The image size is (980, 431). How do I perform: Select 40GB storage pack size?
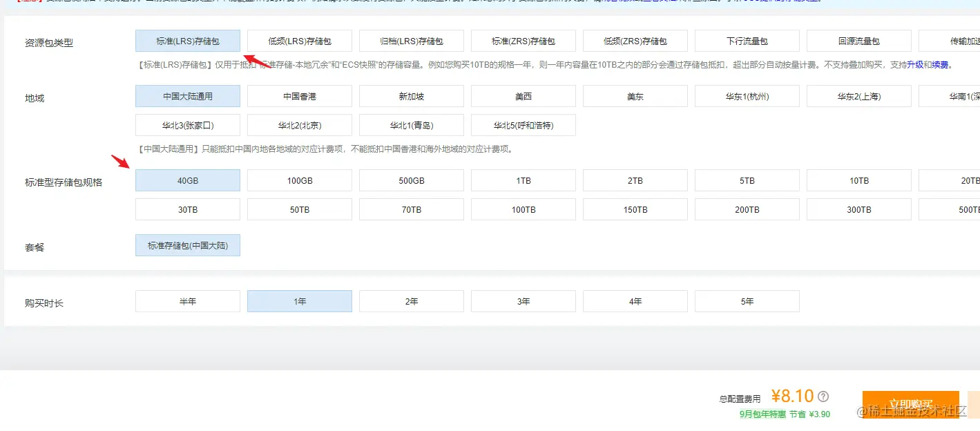tap(188, 180)
